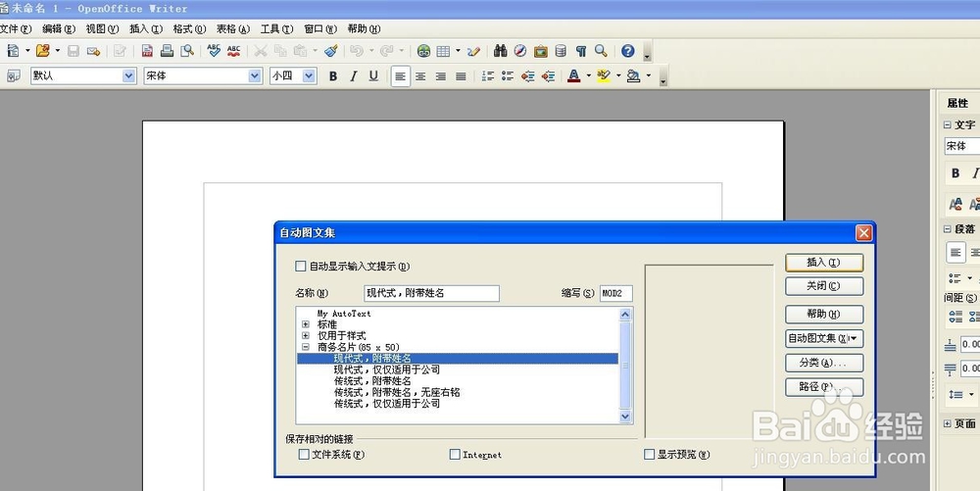Toggle Bullets list icon
980x491 pixels.
508,76
